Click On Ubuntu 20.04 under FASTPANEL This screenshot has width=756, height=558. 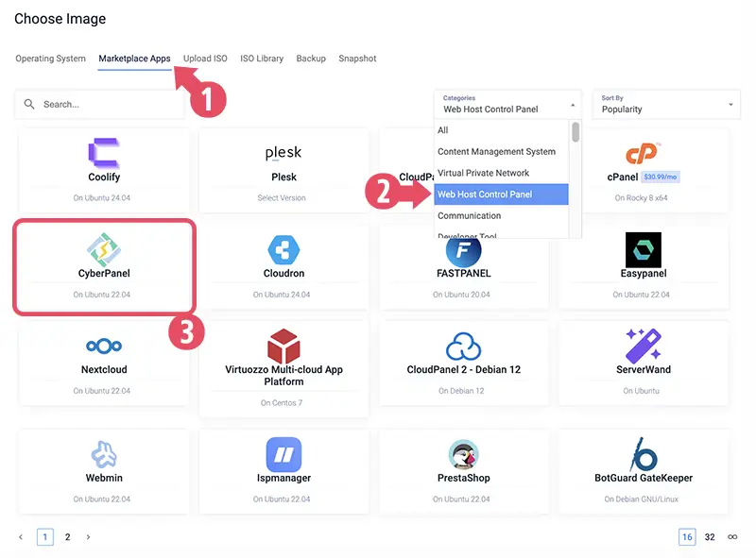pyautogui.click(x=461, y=295)
